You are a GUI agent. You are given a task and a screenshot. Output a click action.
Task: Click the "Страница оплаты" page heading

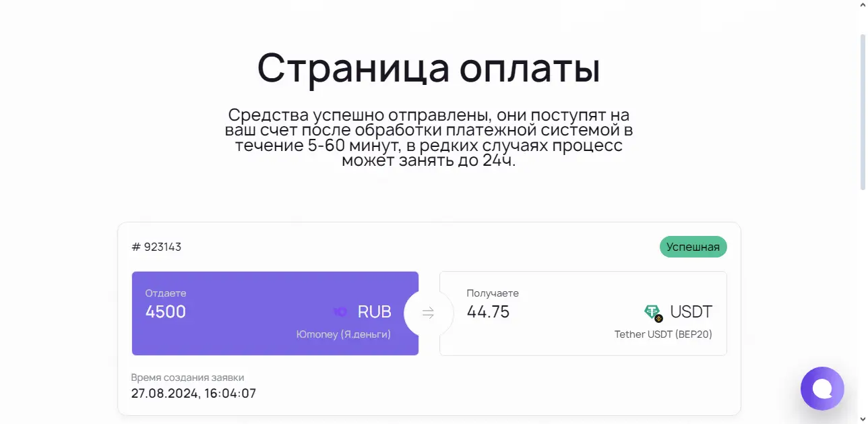coord(429,67)
